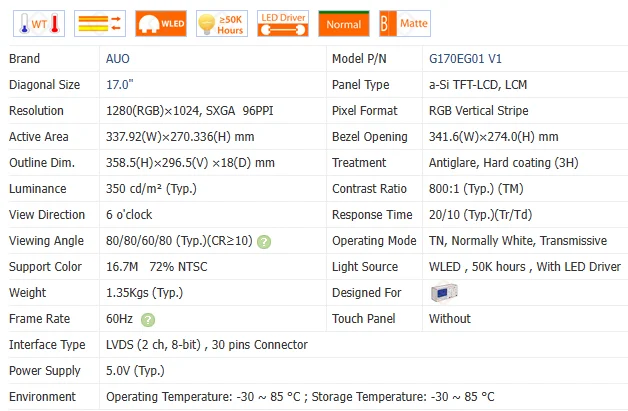Select the Touch Panel value Without
This screenshot has height=411, width=628.
click(450, 319)
